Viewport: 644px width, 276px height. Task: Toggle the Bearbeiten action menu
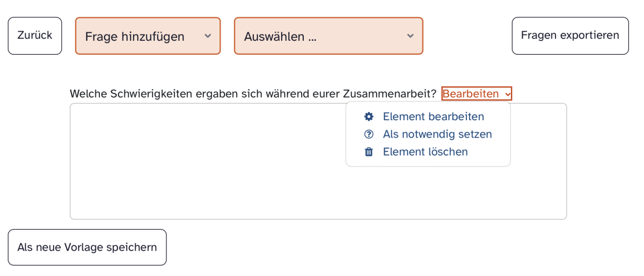(477, 94)
